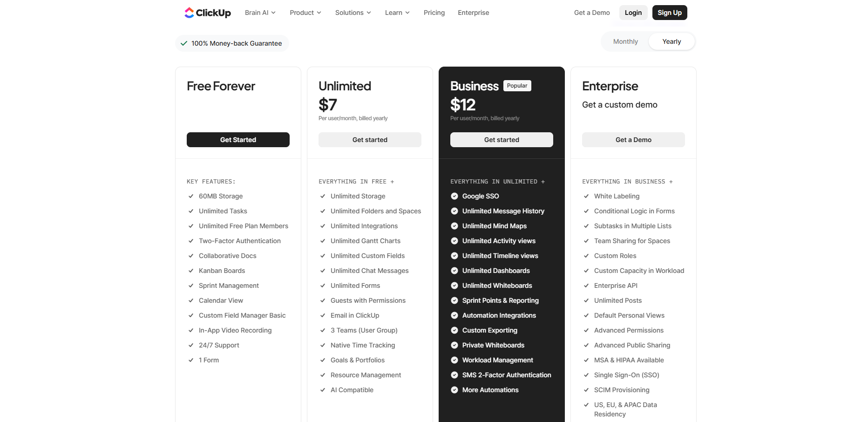Click Unlimited Timeline views feature

[x=500, y=256]
